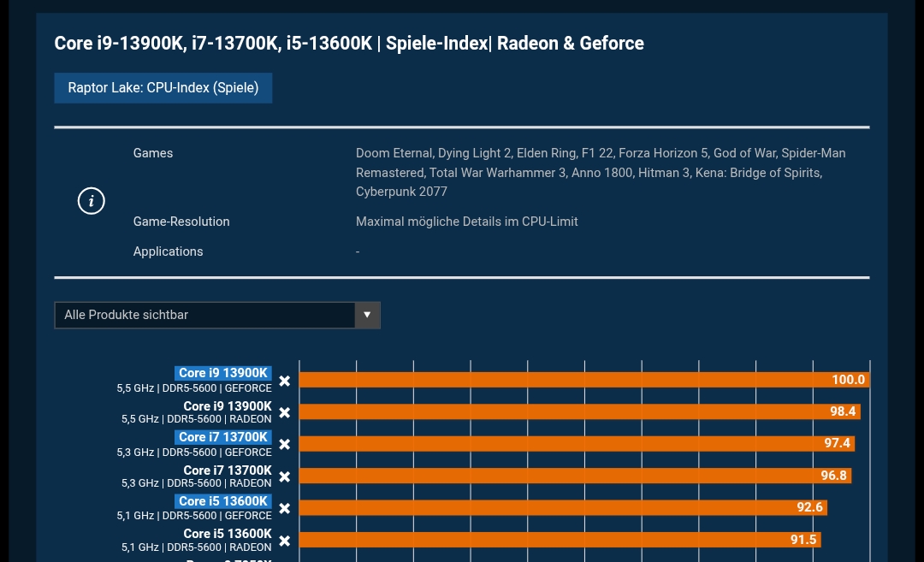This screenshot has width=924, height=562.
Task: Click Core i5 13600K RADEON label
Action: coord(228,534)
